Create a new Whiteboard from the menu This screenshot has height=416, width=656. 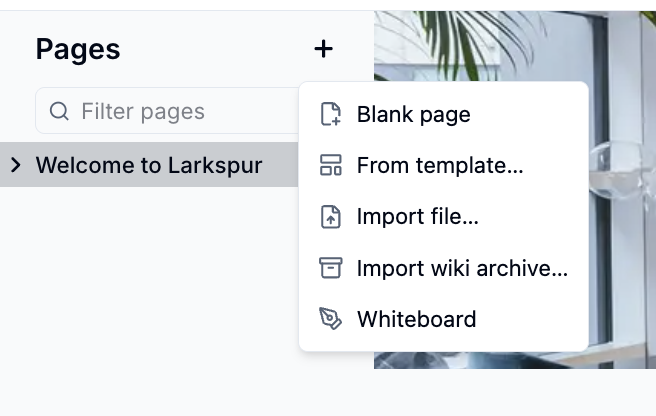[x=443, y=319]
